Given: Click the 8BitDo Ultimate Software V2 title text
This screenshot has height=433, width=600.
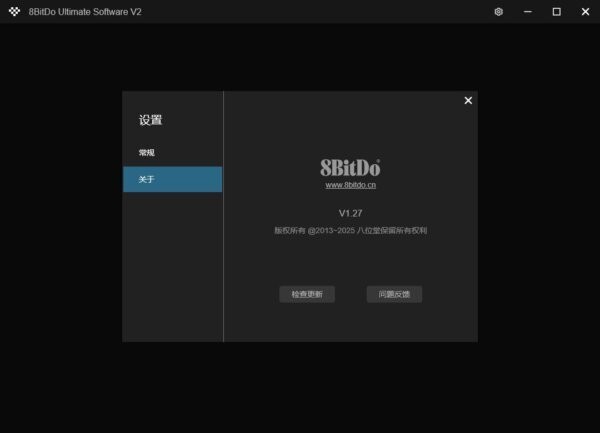Looking at the screenshot, I should [85, 12].
